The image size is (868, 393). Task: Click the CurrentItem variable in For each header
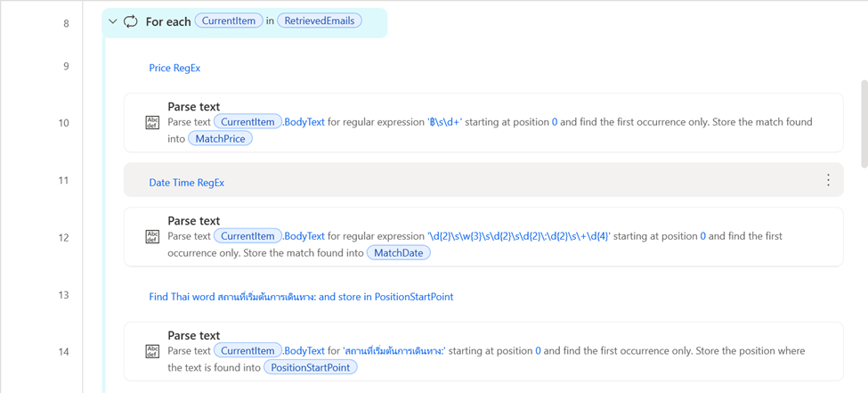(x=230, y=21)
